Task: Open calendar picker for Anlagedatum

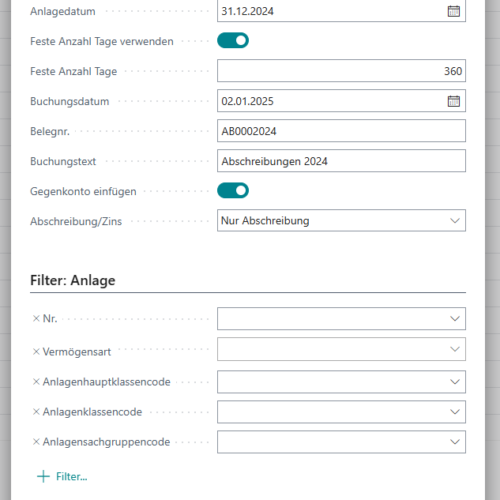Action: click(453, 11)
